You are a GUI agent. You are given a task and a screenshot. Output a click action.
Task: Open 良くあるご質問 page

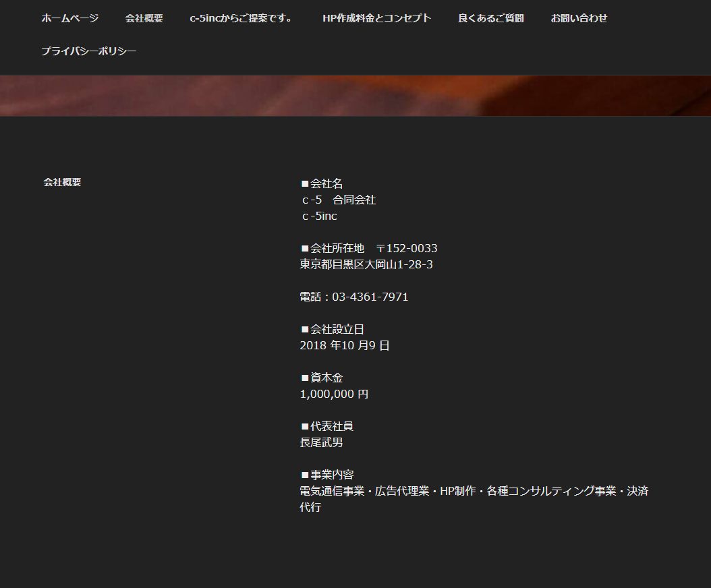click(x=490, y=18)
